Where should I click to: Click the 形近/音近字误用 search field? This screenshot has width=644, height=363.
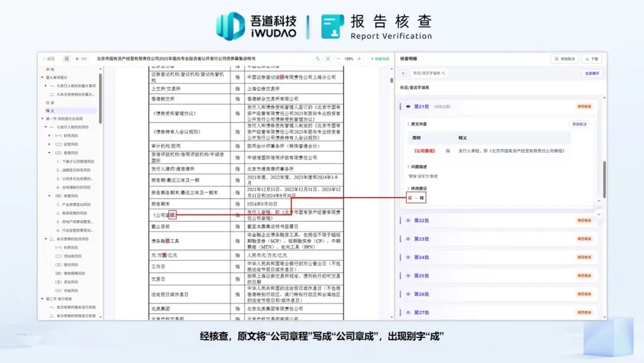[x=429, y=73]
